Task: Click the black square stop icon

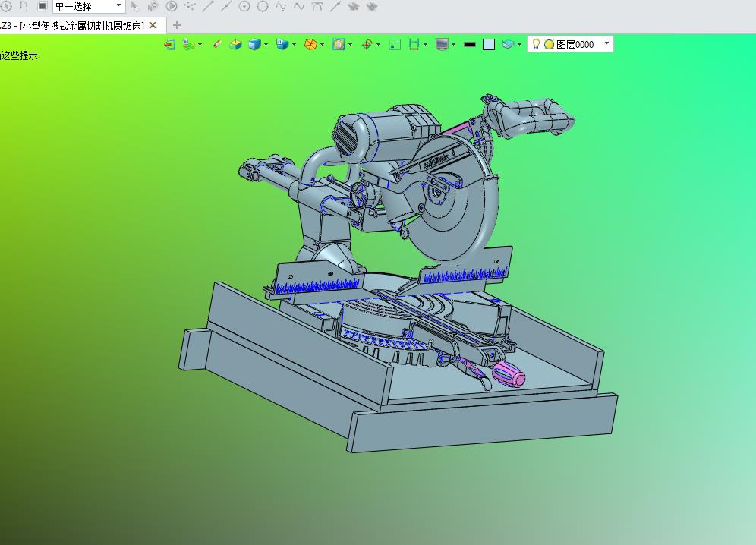Action: tap(43, 6)
